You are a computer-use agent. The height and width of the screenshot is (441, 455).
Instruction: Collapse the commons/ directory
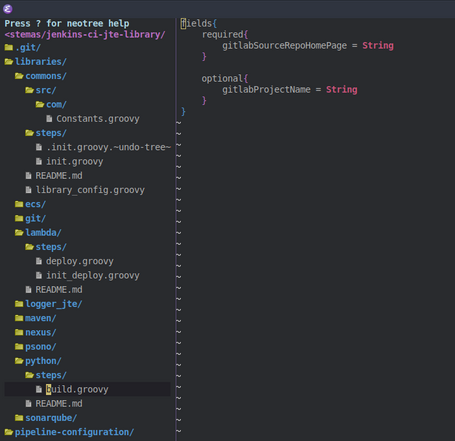(x=46, y=76)
